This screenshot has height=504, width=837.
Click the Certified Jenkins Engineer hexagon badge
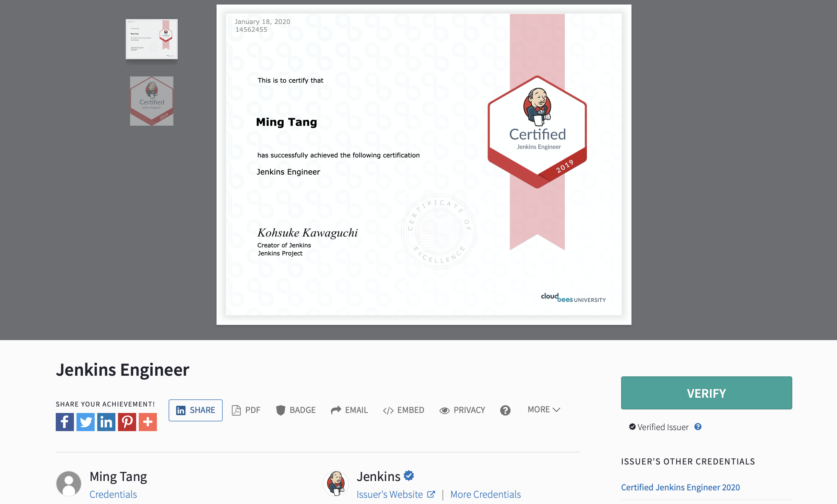point(537,132)
